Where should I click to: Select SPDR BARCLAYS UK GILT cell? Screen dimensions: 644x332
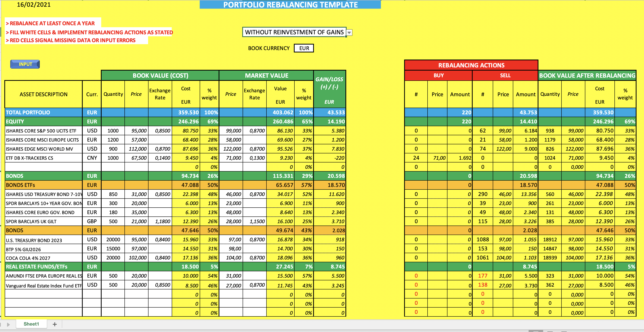click(x=44, y=221)
